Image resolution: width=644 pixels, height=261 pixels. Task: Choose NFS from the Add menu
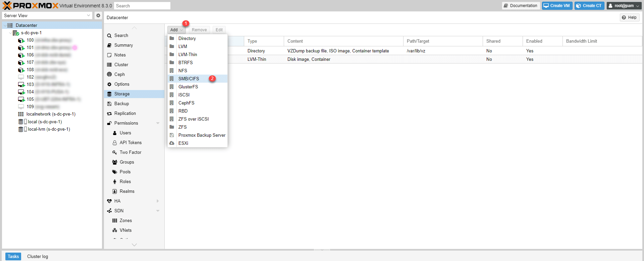pyautogui.click(x=198, y=71)
